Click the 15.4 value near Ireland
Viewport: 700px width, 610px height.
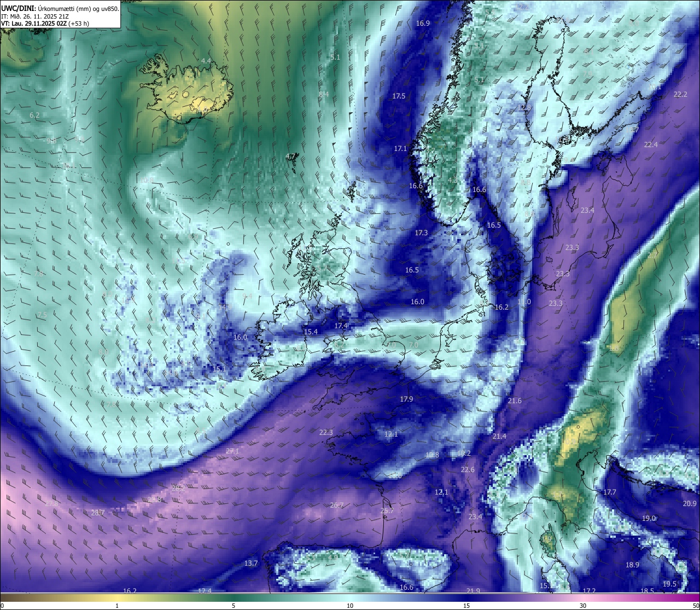coord(311,332)
